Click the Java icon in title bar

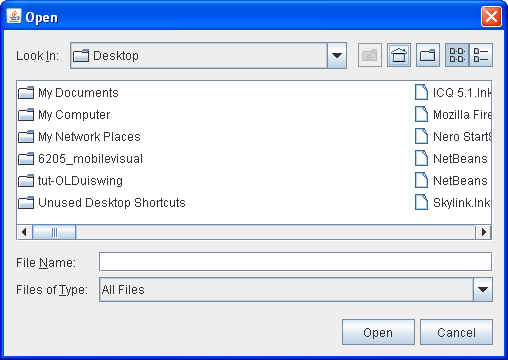(14, 16)
